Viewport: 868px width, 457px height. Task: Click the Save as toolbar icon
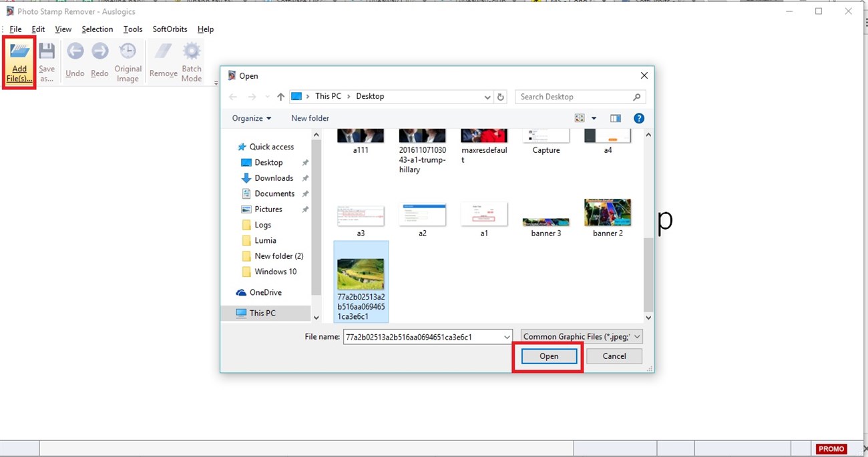[47, 52]
